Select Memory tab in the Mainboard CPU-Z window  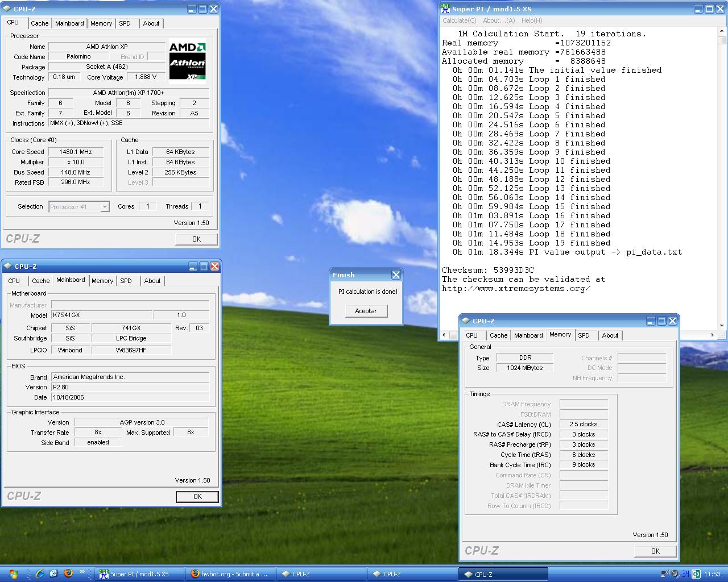pyautogui.click(x=102, y=281)
